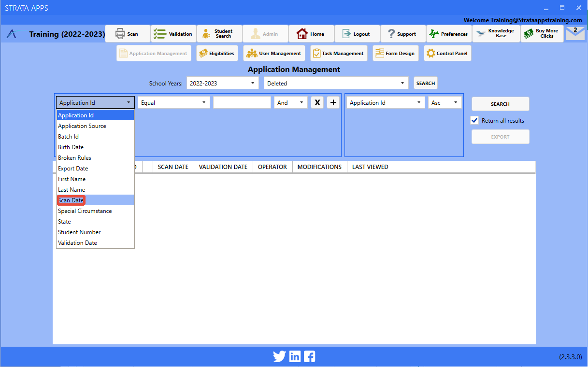Collapse the Application Id filter field dropdown
Viewport: 588px width, 367px height.
click(x=95, y=102)
